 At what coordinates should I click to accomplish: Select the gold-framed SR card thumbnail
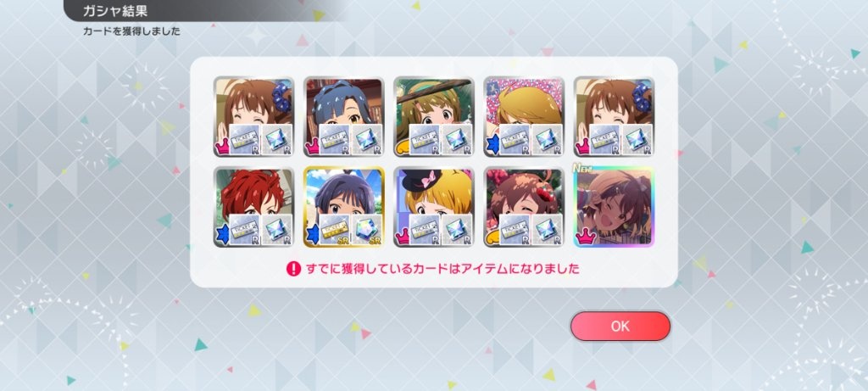(x=344, y=207)
